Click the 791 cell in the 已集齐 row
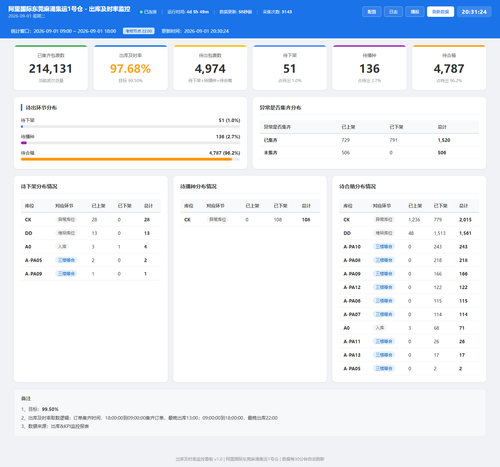This screenshot has height=467, width=500. coord(394,140)
